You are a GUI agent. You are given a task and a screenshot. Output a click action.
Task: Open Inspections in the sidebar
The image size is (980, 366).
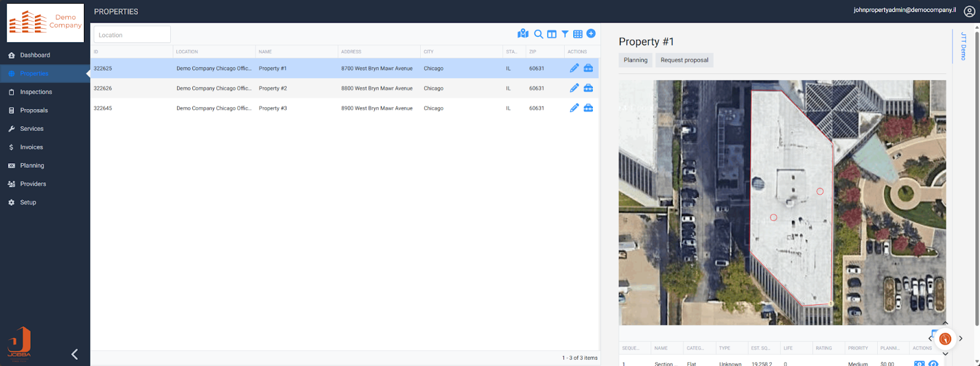[x=36, y=92]
